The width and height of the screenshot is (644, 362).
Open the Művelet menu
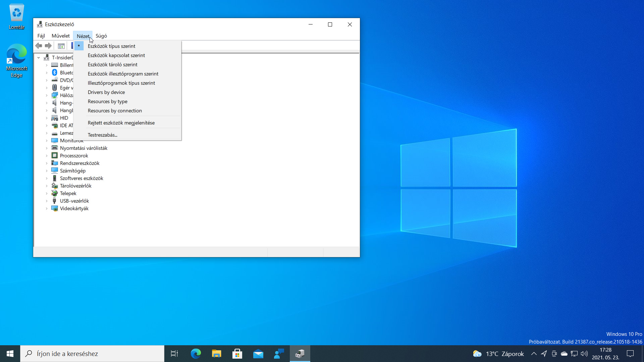(61, 36)
